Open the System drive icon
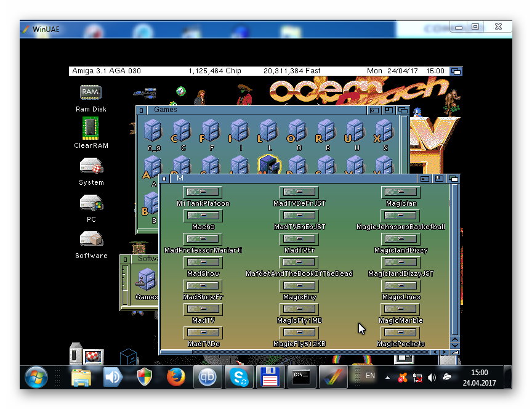Image resolution: width=532 pixels, height=409 pixels. (x=91, y=166)
